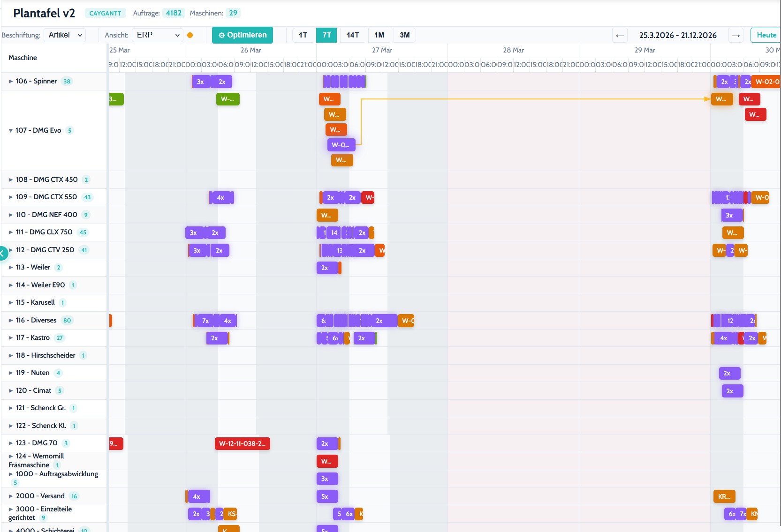Image resolution: width=781 pixels, height=532 pixels.
Task: Expand machine 123 - DMG 70
Action: point(11,443)
